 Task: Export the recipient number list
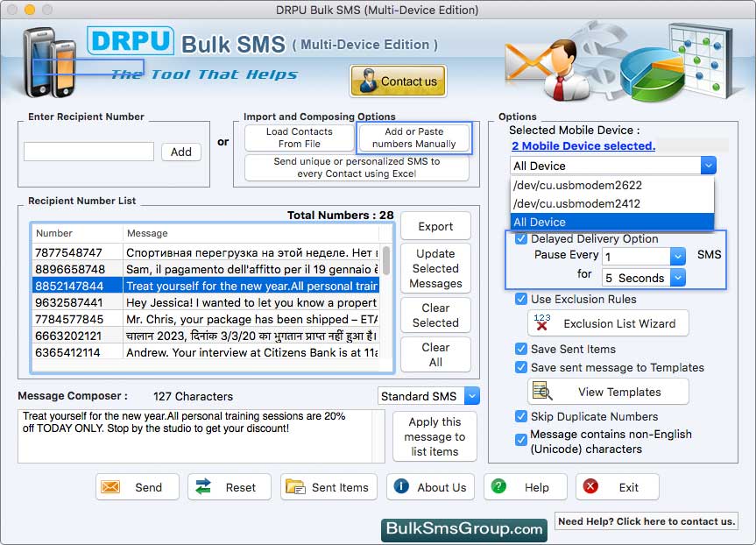point(435,226)
